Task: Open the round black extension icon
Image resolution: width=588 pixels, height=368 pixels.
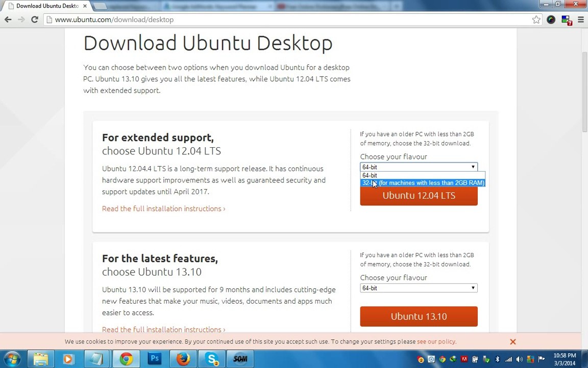Action: tap(551, 19)
